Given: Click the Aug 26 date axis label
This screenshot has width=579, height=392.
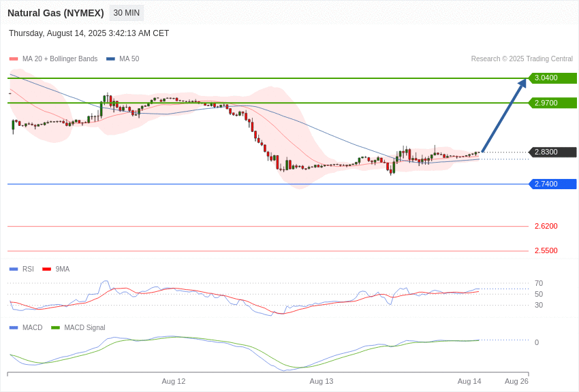Looking at the screenshot, I should pyautogui.click(x=516, y=381).
